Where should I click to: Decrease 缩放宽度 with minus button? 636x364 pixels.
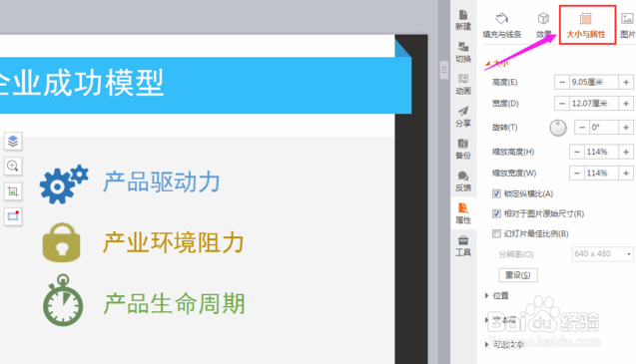pyautogui.click(x=577, y=174)
